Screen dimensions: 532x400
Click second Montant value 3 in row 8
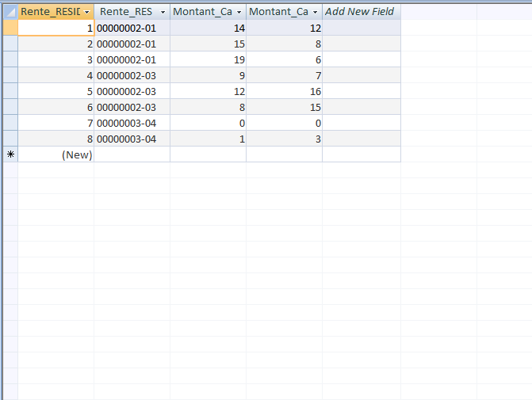click(285, 139)
